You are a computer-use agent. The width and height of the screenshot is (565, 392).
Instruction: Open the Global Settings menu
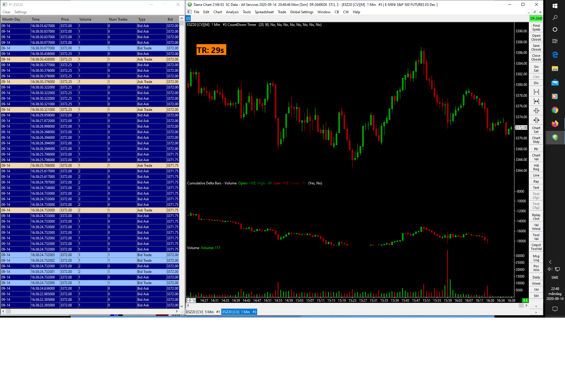[x=301, y=12]
